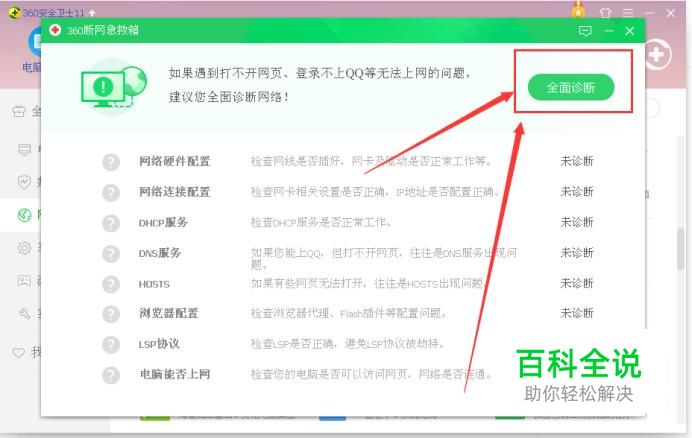Image resolution: width=692 pixels, height=438 pixels.
Task: Select the toolbox sidebar icon in 360安全卫士 window
Action: [x=19, y=112]
